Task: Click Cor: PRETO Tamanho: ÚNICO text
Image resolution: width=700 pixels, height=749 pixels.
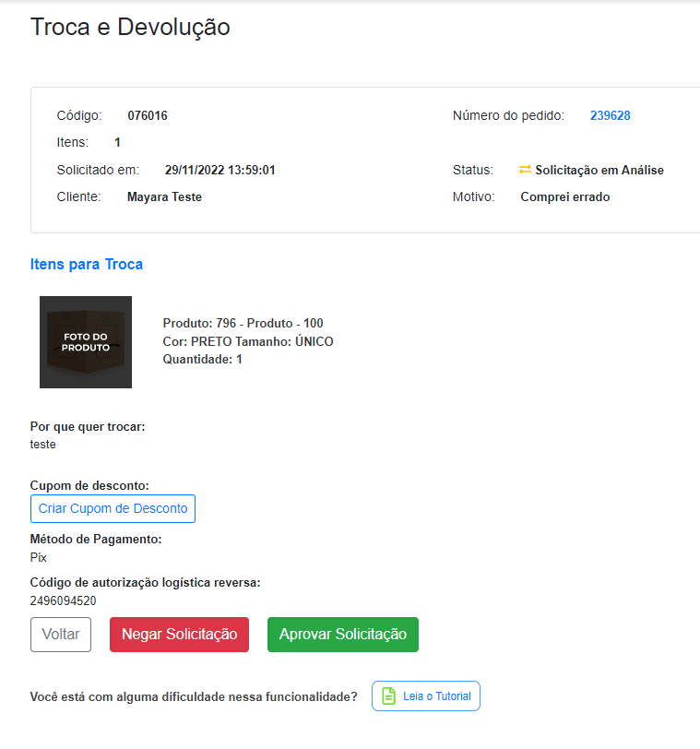Action: pos(248,341)
